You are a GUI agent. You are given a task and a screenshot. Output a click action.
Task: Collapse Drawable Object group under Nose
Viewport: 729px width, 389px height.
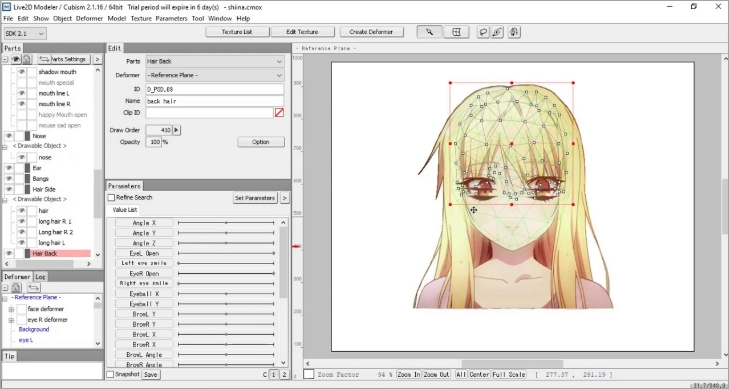pyautogui.click(x=6, y=146)
